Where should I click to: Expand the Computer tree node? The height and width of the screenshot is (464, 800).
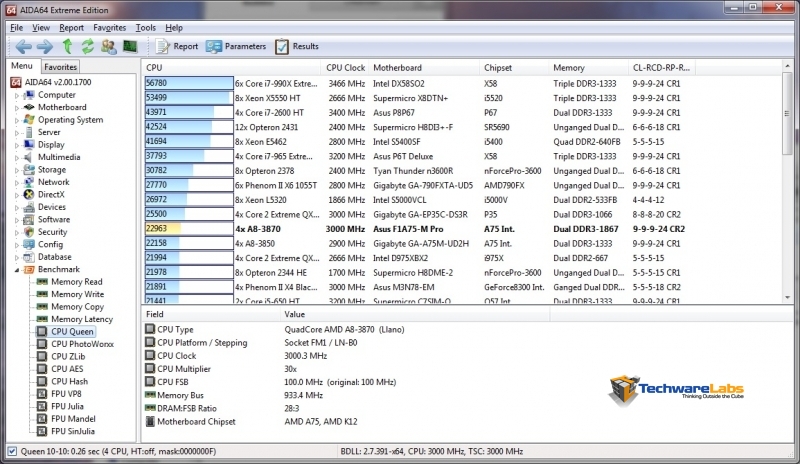point(17,95)
